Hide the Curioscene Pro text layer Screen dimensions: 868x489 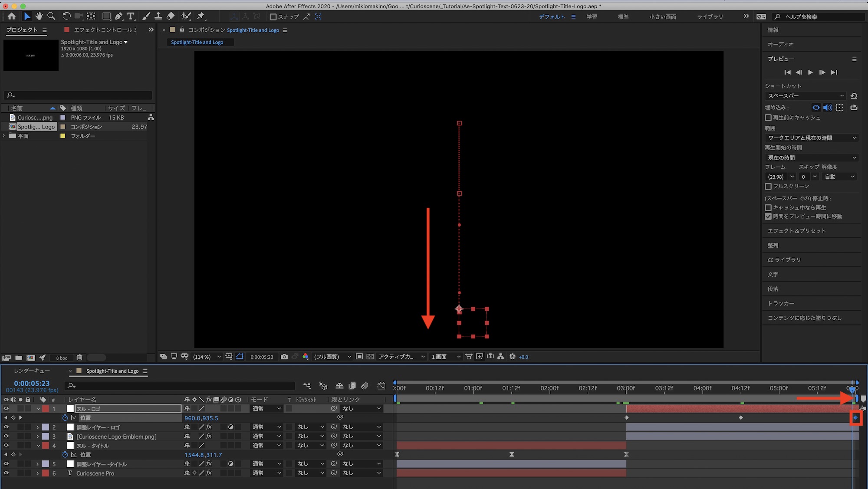6,473
